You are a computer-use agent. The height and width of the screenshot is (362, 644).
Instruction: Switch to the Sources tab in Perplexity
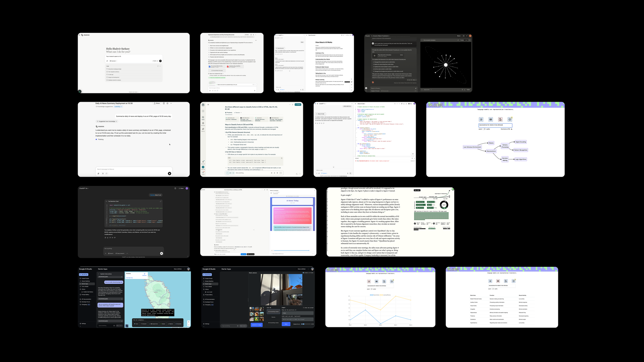coord(238,113)
